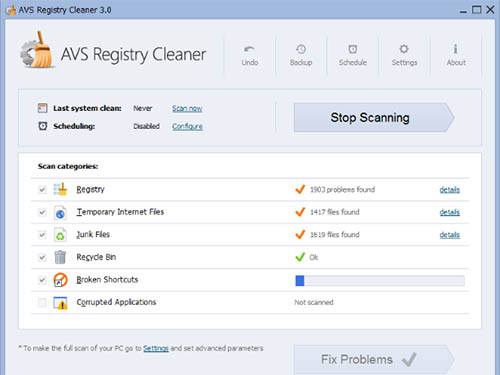The height and width of the screenshot is (375, 500).
Task: Open Settings gear icon in toolbar
Action: 404,49
